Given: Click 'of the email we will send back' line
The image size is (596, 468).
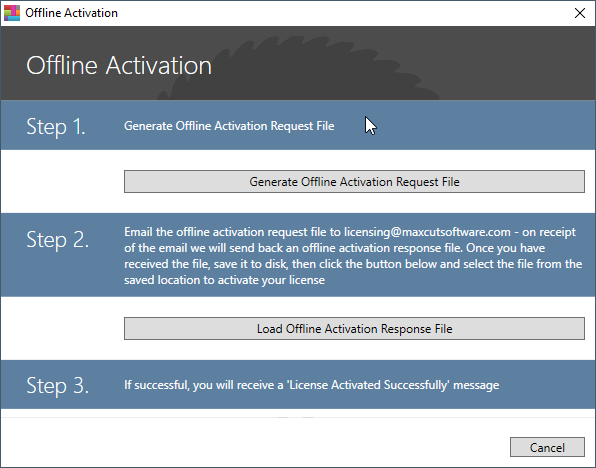Looking at the screenshot, I should [334, 248].
